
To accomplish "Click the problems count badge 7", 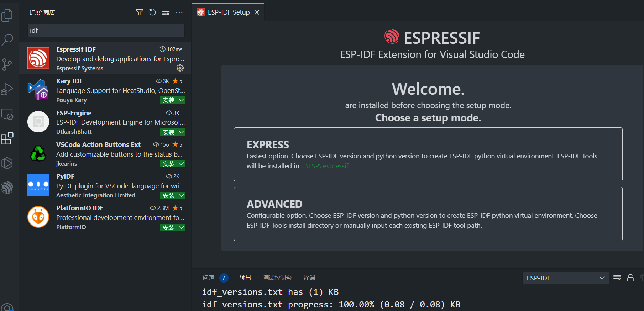I will click(224, 278).
